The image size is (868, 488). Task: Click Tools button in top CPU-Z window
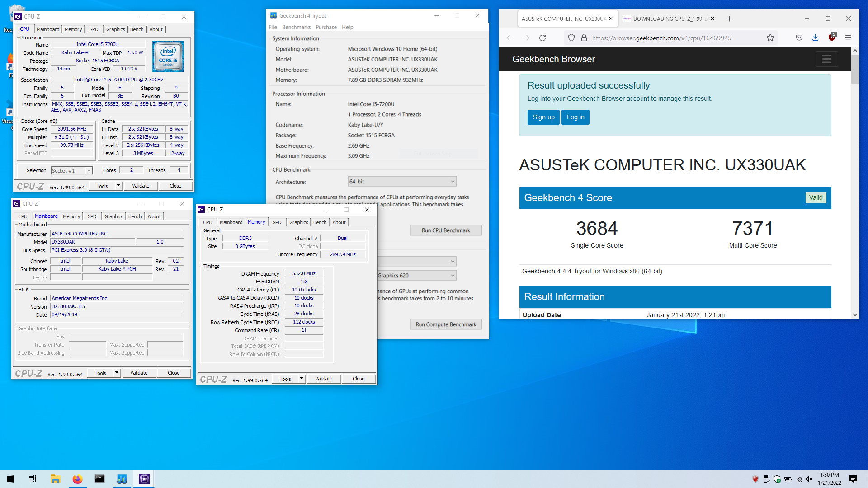(102, 186)
